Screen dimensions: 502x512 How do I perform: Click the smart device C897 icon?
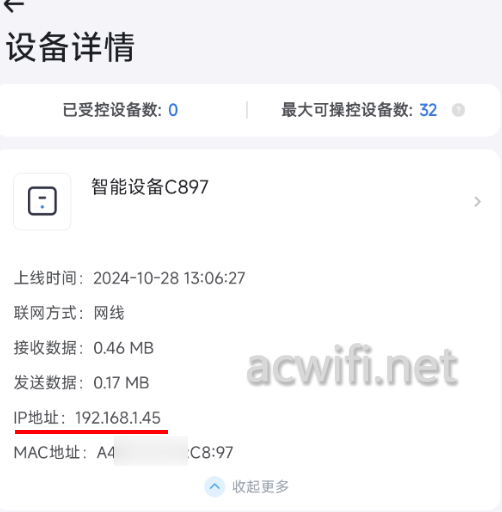coord(42,202)
